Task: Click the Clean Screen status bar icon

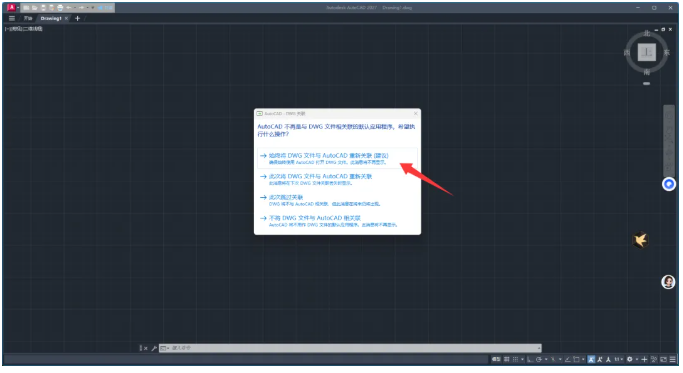Action: [663, 359]
